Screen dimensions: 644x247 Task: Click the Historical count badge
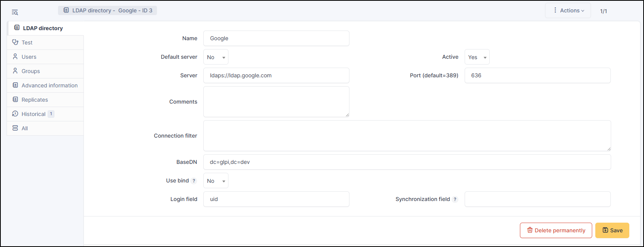click(51, 114)
